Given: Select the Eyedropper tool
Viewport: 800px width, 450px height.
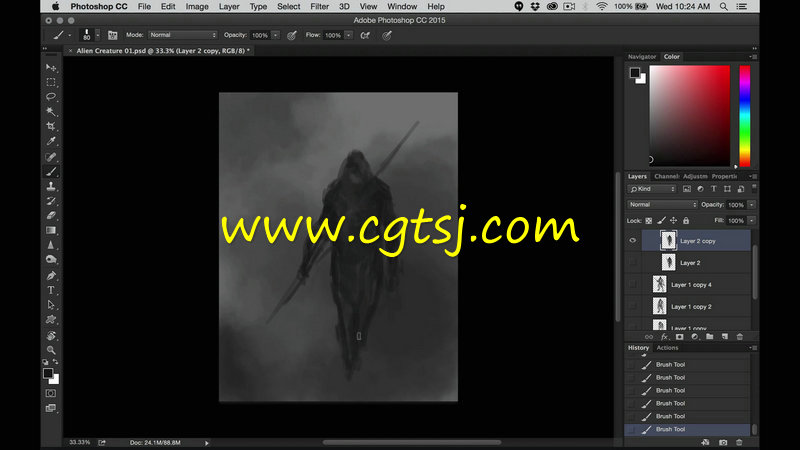Looking at the screenshot, I should (x=51, y=141).
